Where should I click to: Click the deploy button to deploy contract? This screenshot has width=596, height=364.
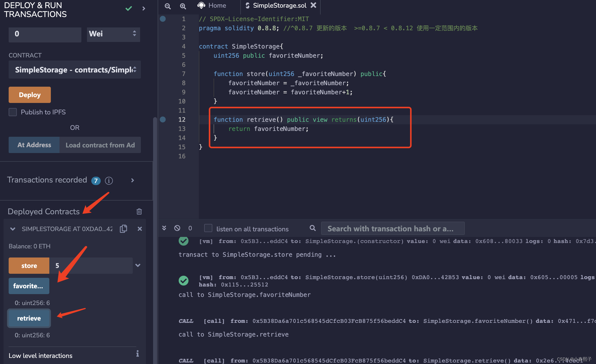(x=30, y=95)
